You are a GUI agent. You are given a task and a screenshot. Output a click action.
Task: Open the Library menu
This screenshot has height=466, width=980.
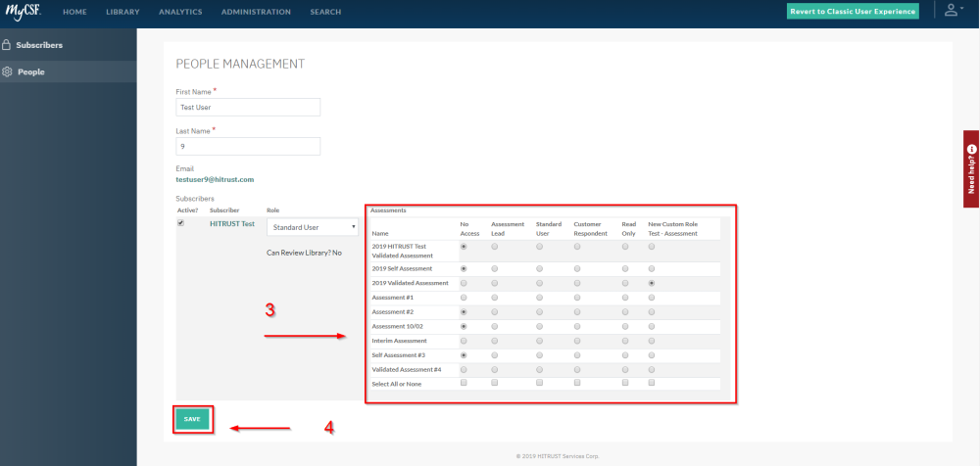pyautogui.click(x=122, y=12)
